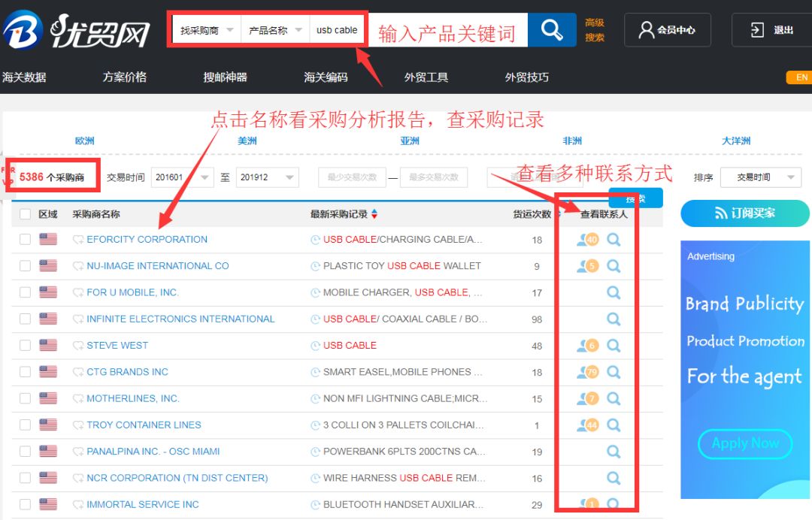This screenshot has height=520, width=812.
Task: Open the 交易时间 sort dropdown
Action: 761,177
